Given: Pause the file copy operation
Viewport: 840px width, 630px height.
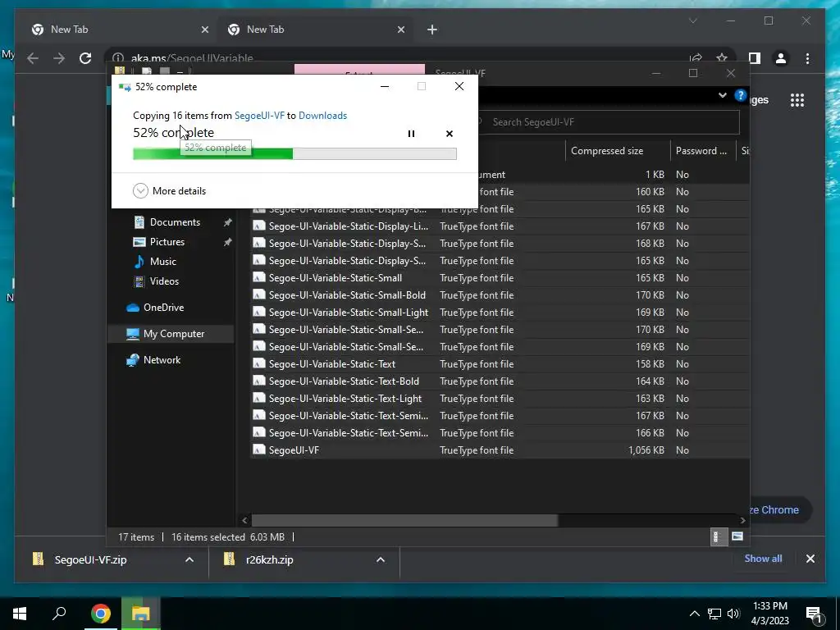Looking at the screenshot, I should (x=411, y=134).
